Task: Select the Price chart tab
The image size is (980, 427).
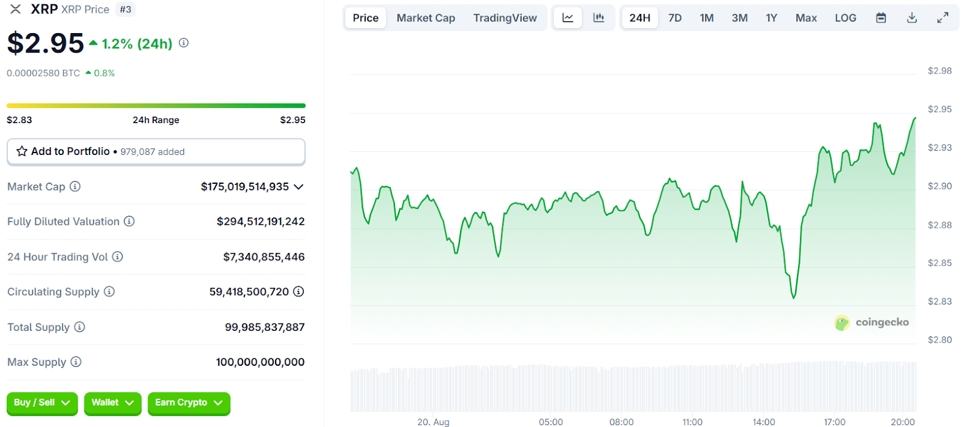Action: point(366,18)
